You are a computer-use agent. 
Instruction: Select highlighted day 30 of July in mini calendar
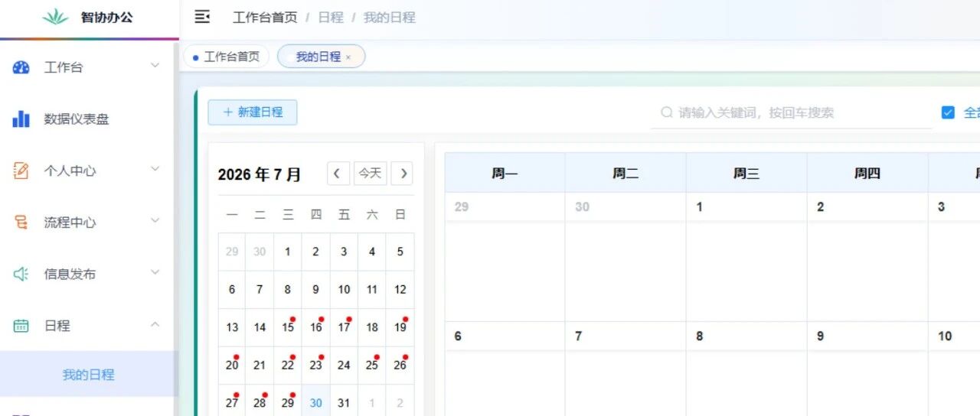click(316, 401)
